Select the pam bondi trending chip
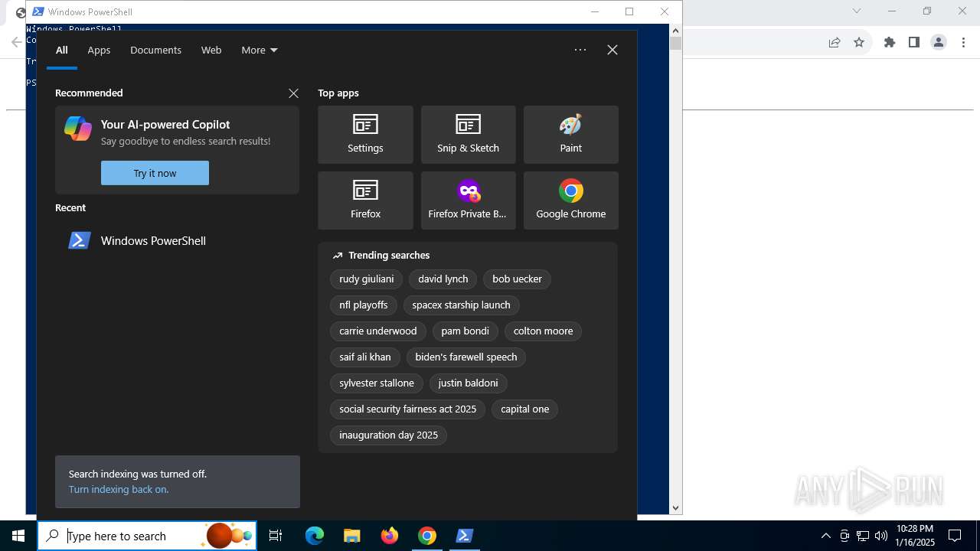 (x=465, y=331)
